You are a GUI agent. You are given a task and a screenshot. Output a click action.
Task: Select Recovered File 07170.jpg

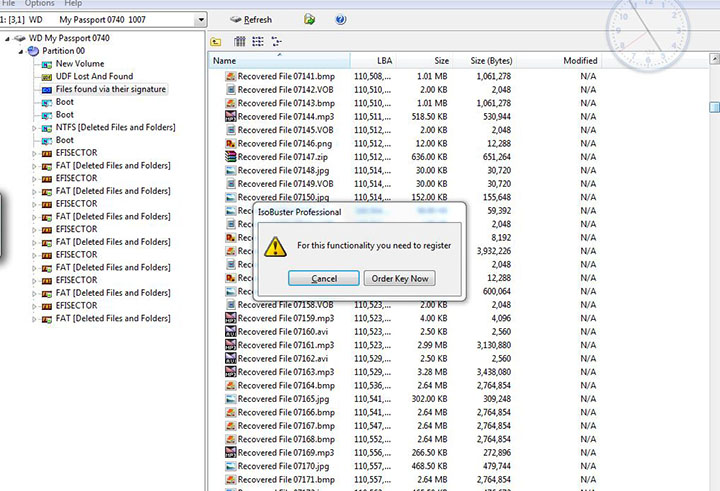coord(283,466)
